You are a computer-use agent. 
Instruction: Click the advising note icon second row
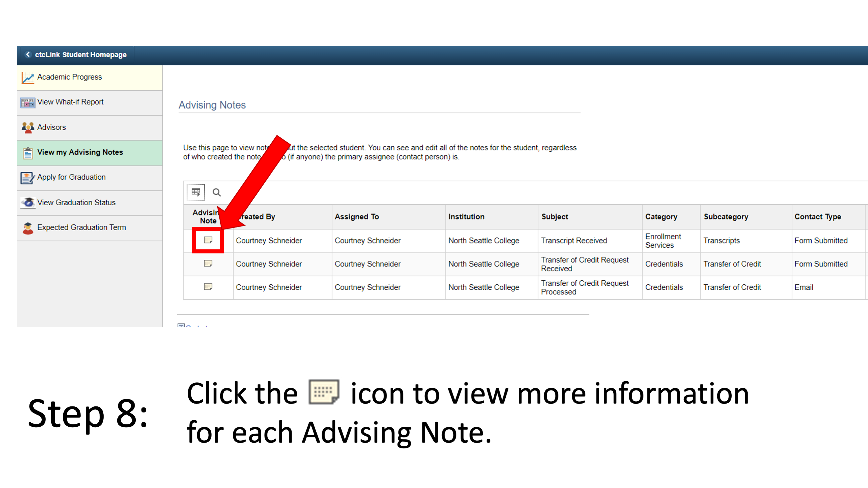coord(208,264)
